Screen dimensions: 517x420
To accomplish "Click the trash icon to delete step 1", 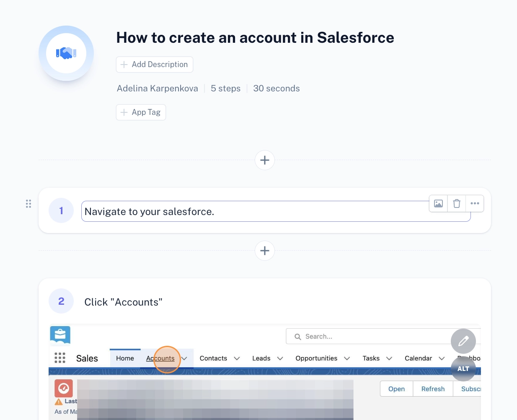I will coord(456,203).
